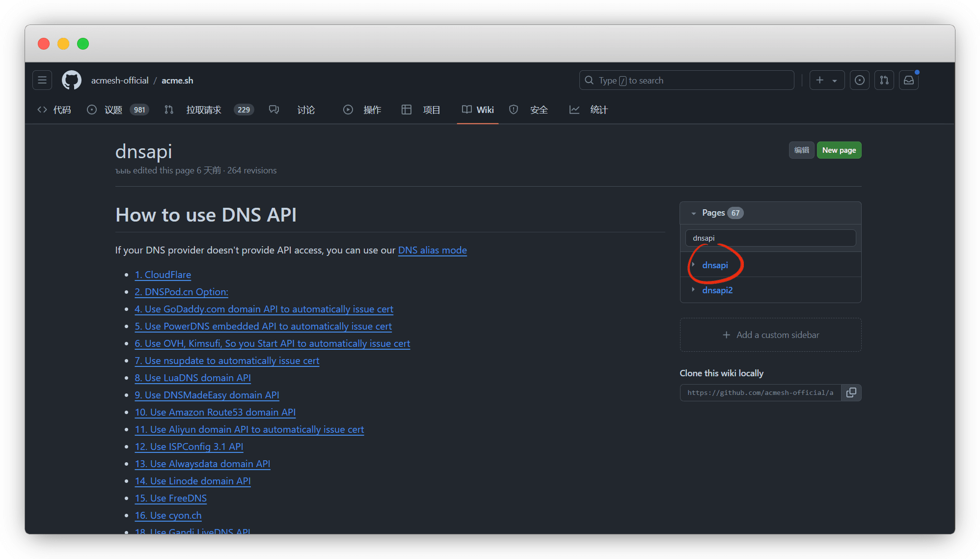The height and width of the screenshot is (559, 980).
Task: Open the notifications inbox icon
Action: coord(908,80)
